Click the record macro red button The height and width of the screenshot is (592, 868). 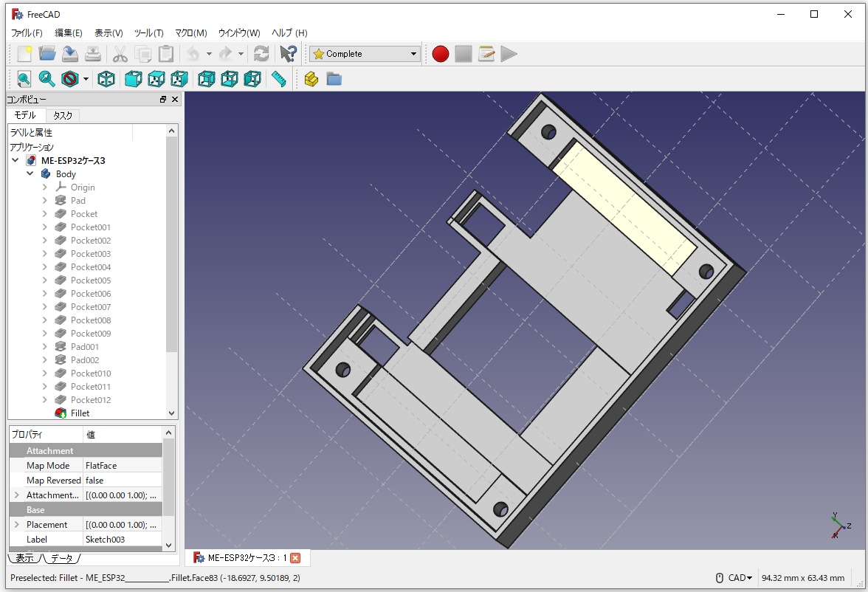441,54
